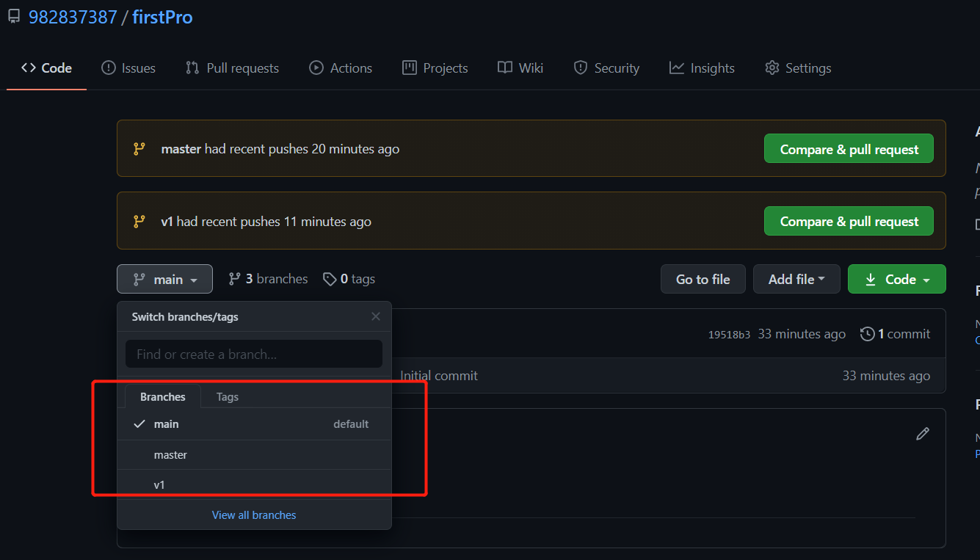
Task: Open the Insights tab
Action: pos(702,68)
